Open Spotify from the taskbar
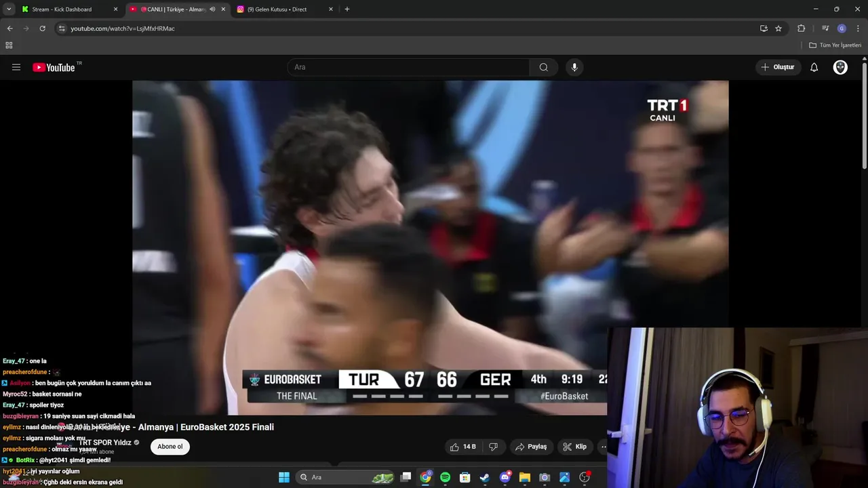868x488 pixels. 445,477
